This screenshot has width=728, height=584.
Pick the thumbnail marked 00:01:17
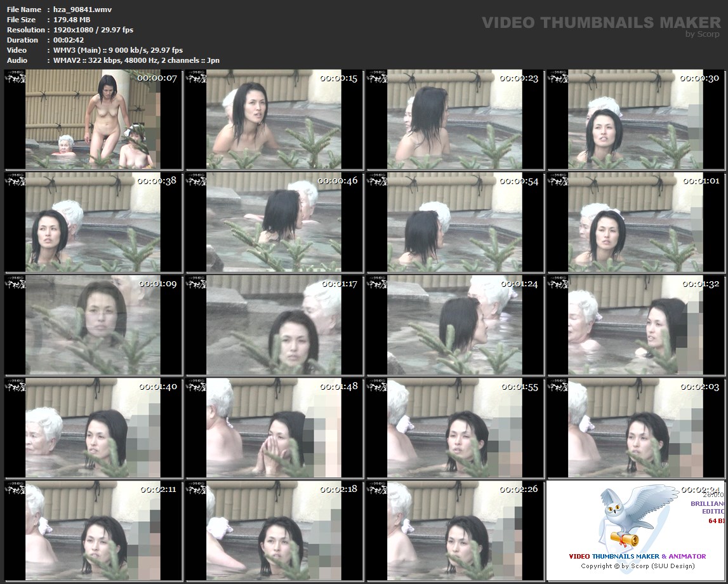coord(274,325)
